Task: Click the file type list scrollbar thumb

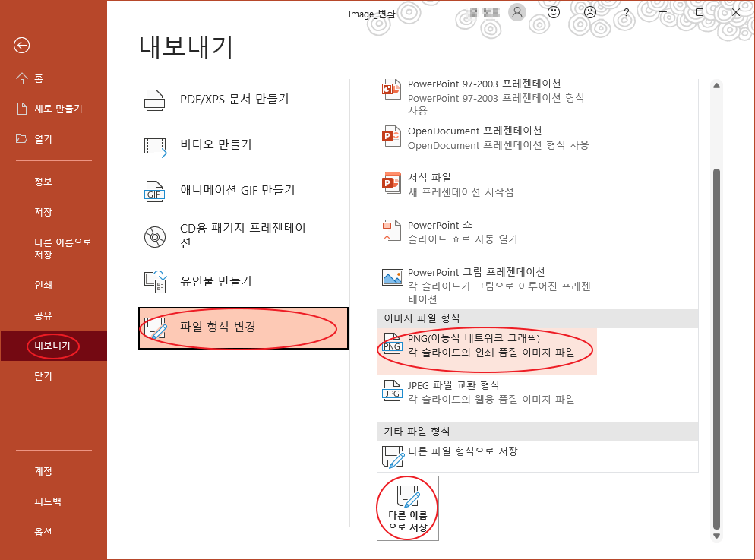Action: 716,350
